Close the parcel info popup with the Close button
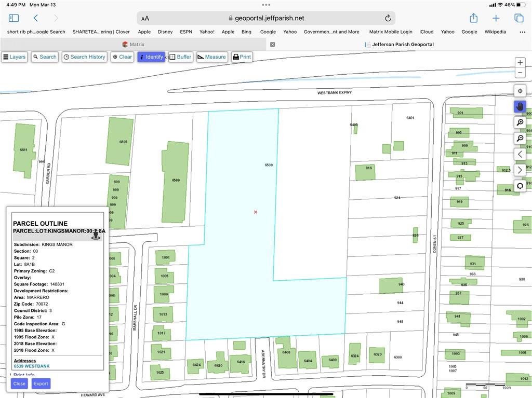This screenshot has height=398, width=532. point(19,383)
